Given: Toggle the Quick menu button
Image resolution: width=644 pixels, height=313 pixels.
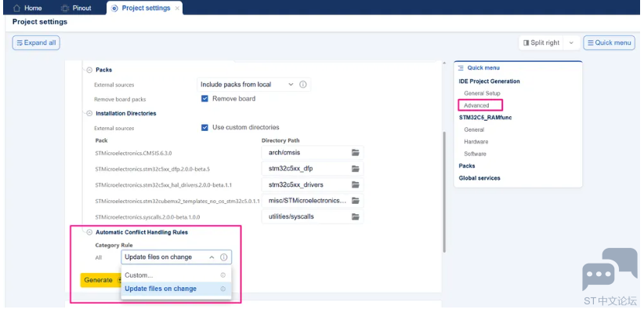Looking at the screenshot, I should coord(609,43).
